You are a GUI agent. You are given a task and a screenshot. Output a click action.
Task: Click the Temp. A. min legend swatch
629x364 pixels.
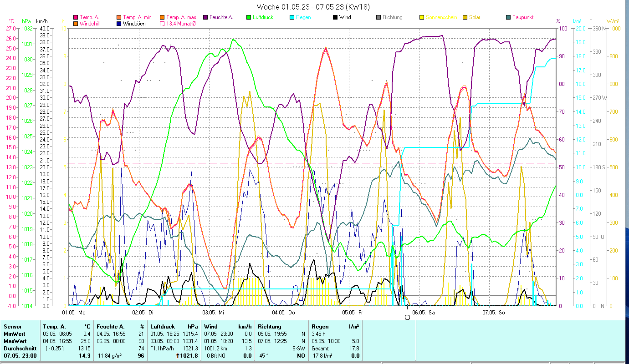tap(119, 18)
